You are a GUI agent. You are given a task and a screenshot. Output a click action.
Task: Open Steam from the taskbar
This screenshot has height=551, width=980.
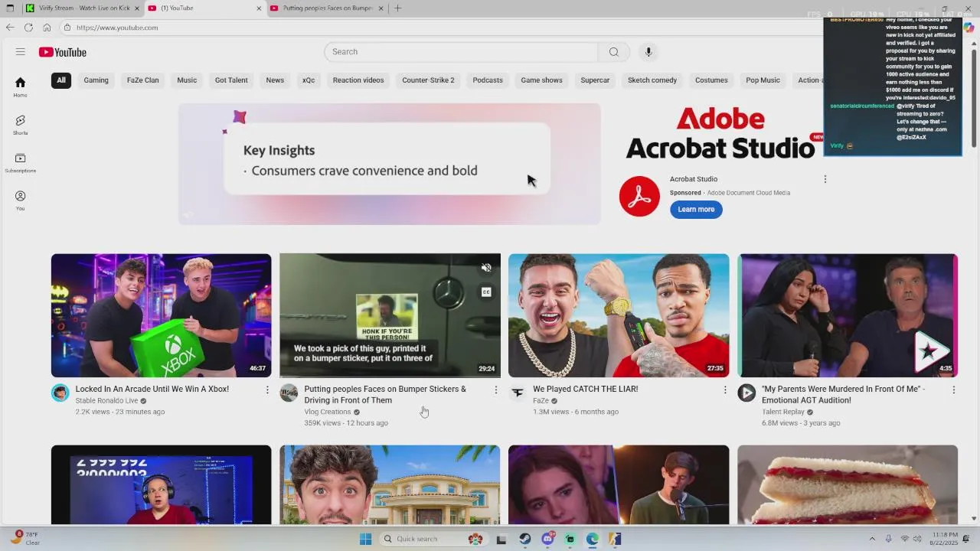pyautogui.click(x=524, y=540)
